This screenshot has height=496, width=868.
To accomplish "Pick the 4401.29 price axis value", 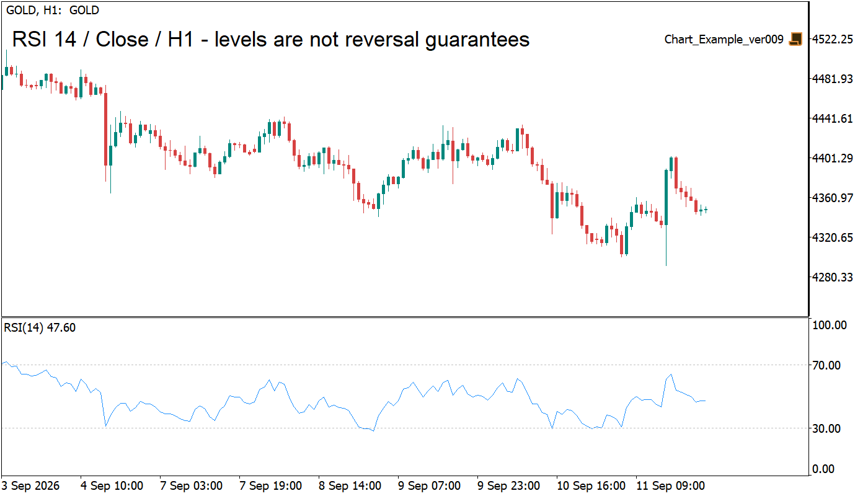I will tap(833, 158).
